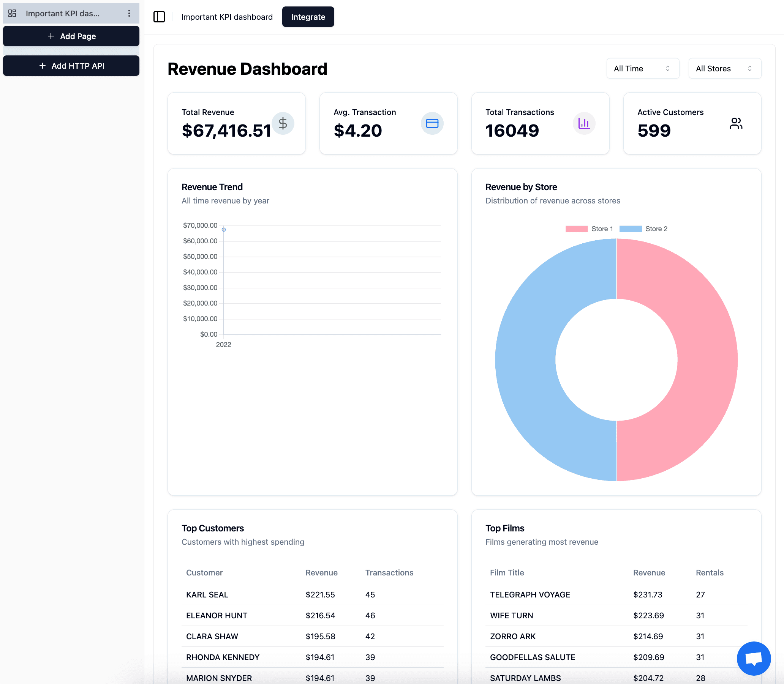This screenshot has width=784, height=684.
Task: Click the dashboard grid icon in the sidebar
Action: point(12,13)
